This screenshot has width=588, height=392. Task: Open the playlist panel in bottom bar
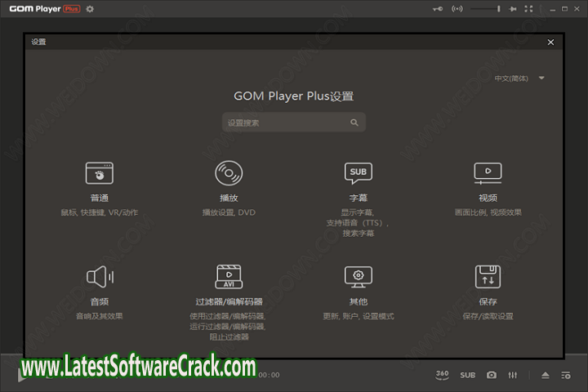click(566, 376)
